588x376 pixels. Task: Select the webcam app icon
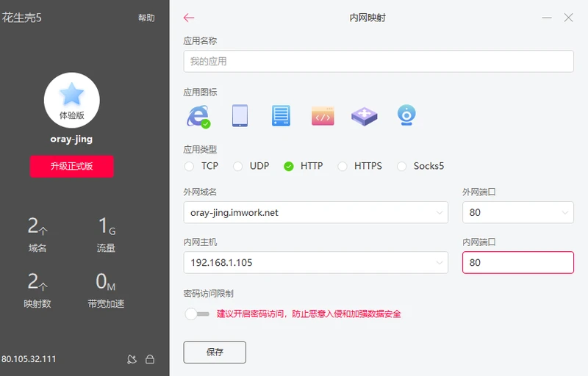[406, 115]
